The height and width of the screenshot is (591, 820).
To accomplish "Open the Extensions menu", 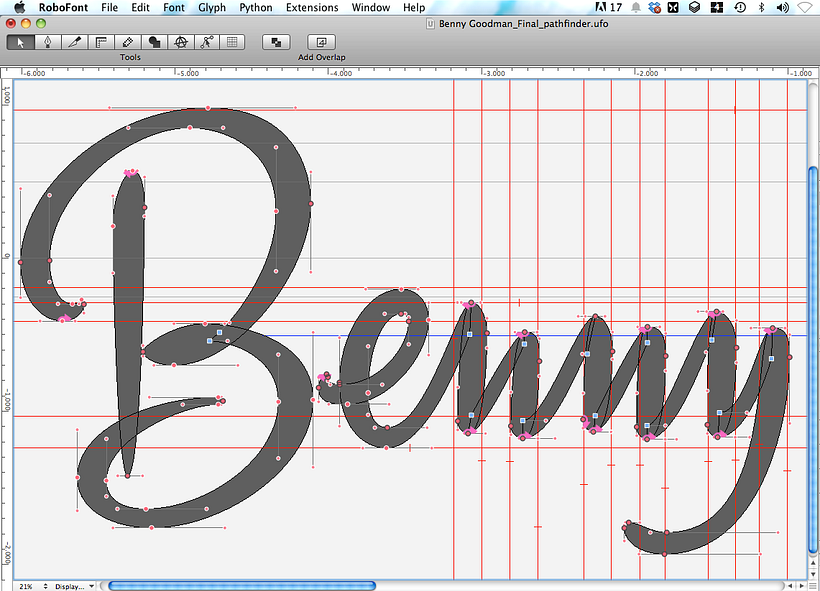I will click(x=312, y=7).
